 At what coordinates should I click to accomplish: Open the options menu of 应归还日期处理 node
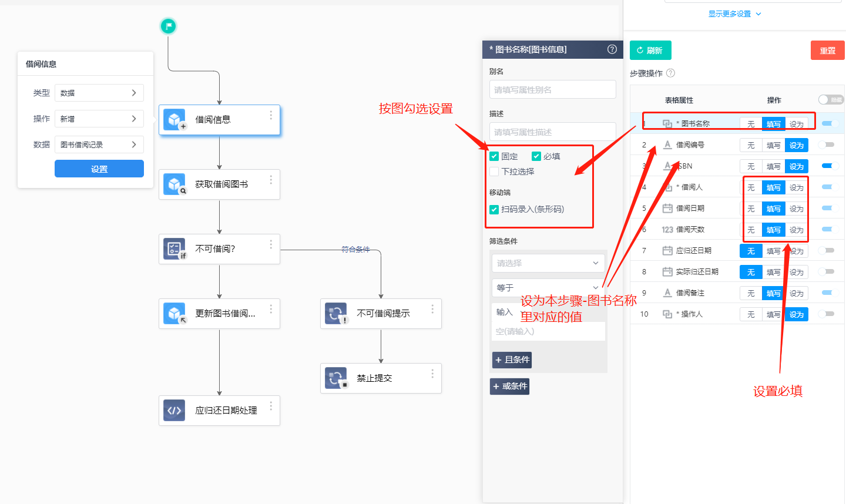[x=271, y=406]
